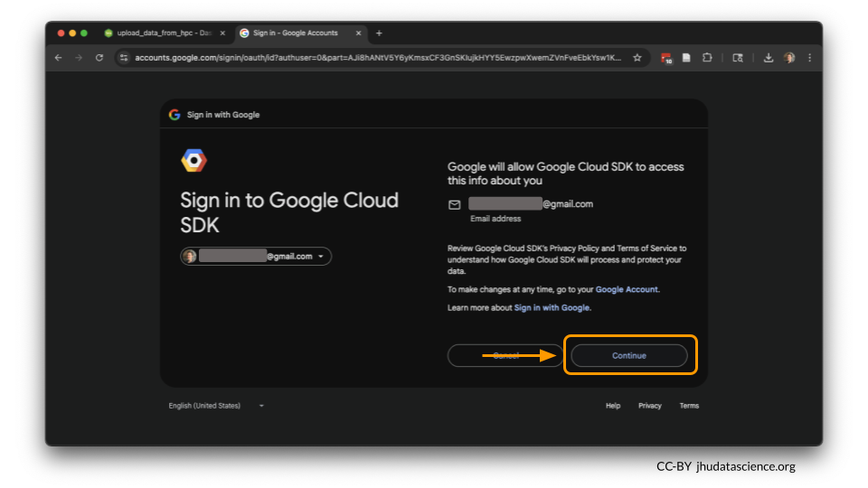Click the macOS green fullscreen window button
The height and width of the screenshot is (488, 868).
tap(83, 33)
